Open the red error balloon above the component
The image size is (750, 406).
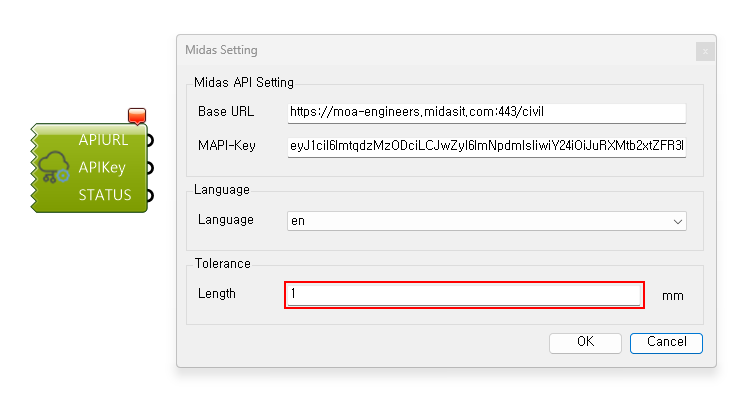click(137, 116)
